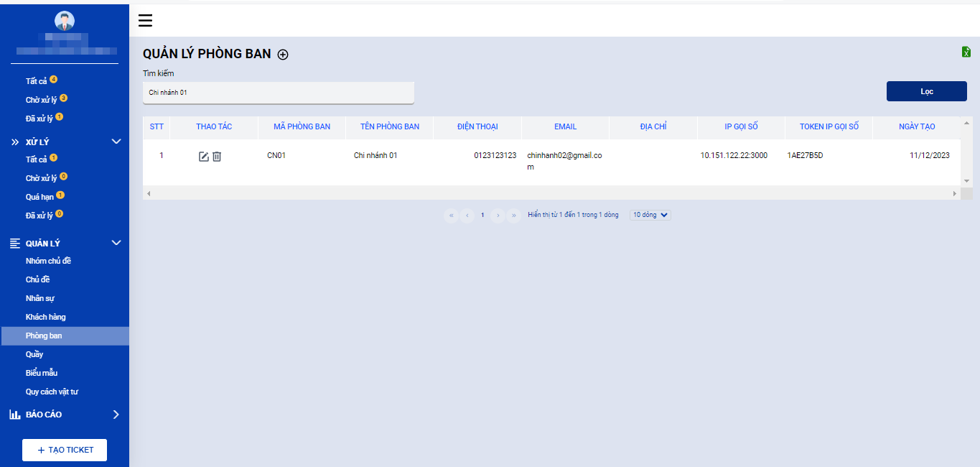
Task: Select Khách hàng in the sidebar
Action: 46,317
